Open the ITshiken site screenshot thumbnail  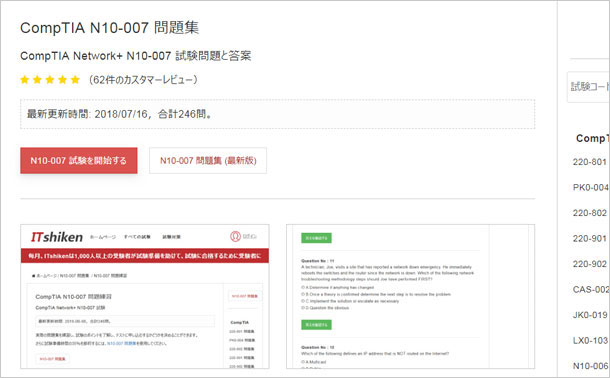(x=145, y=296)
